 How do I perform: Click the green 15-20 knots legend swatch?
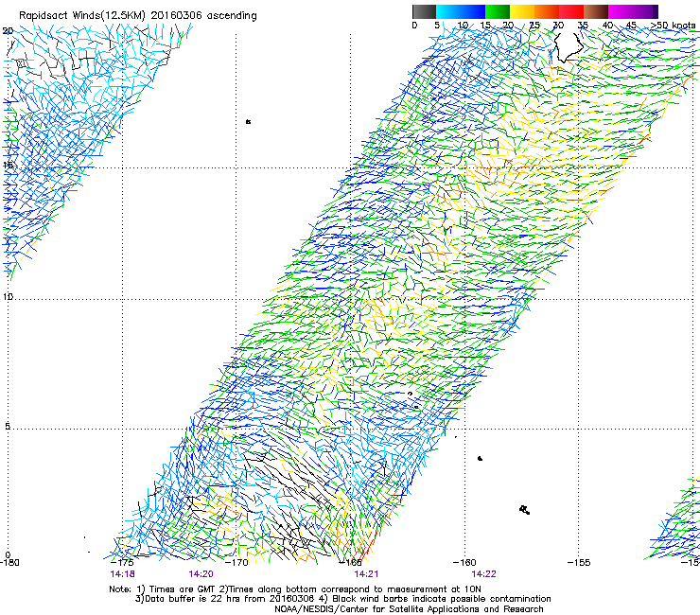click(498, 11)
